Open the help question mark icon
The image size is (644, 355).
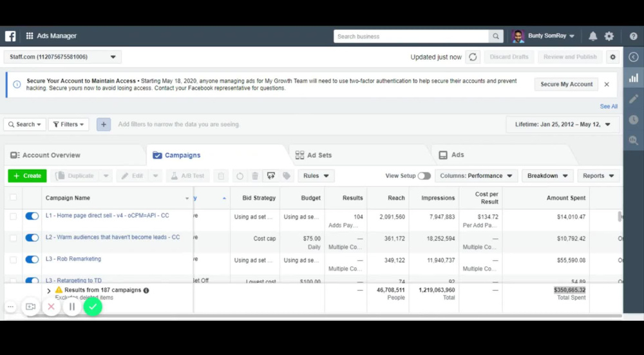(633, 36)
